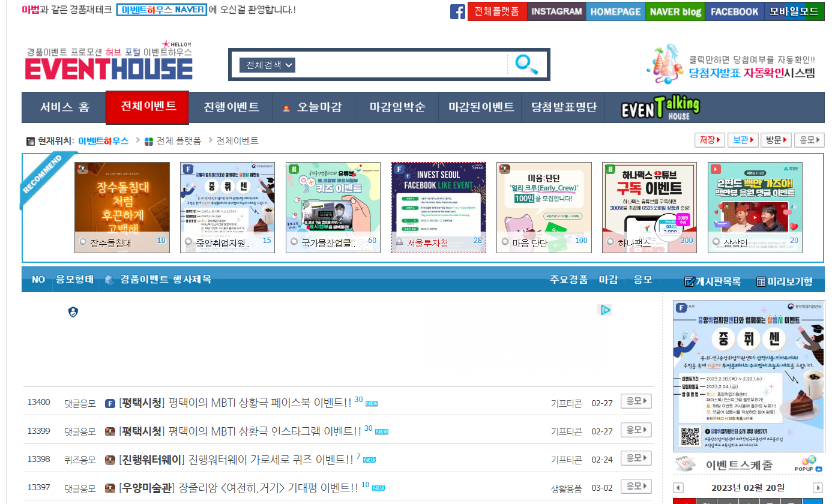Click the search text input field
Viewport: 838px width, 504px height.
pyautogui.click(x=402, y=65)
